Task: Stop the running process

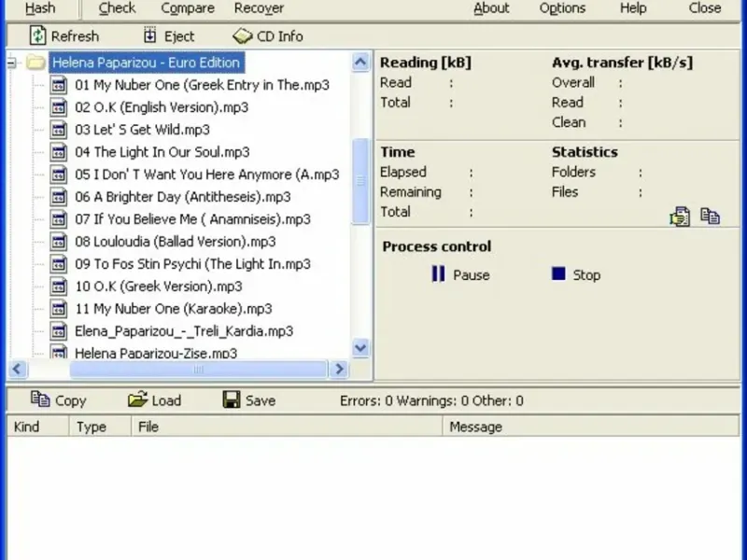Action: click(576, 274)
